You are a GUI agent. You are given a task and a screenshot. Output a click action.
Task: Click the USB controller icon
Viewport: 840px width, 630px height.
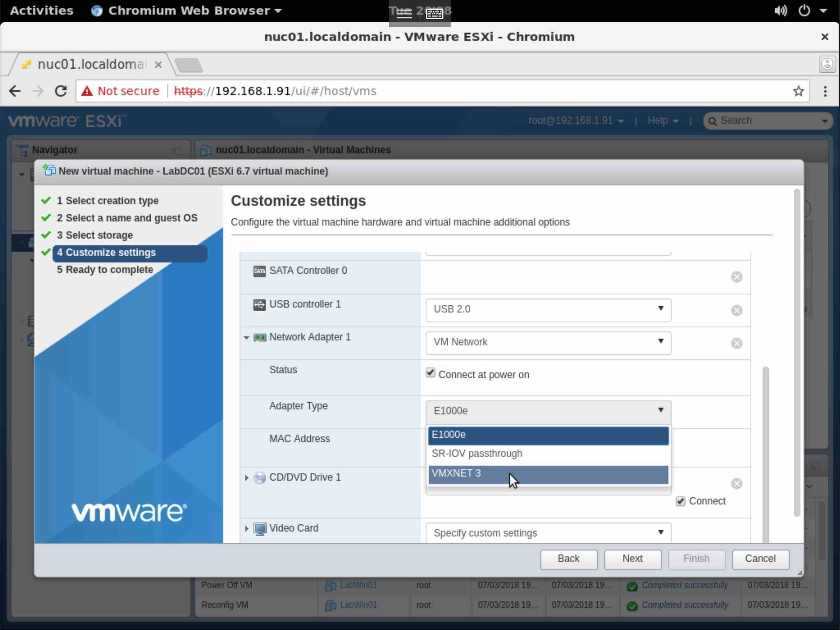[260, 305]
